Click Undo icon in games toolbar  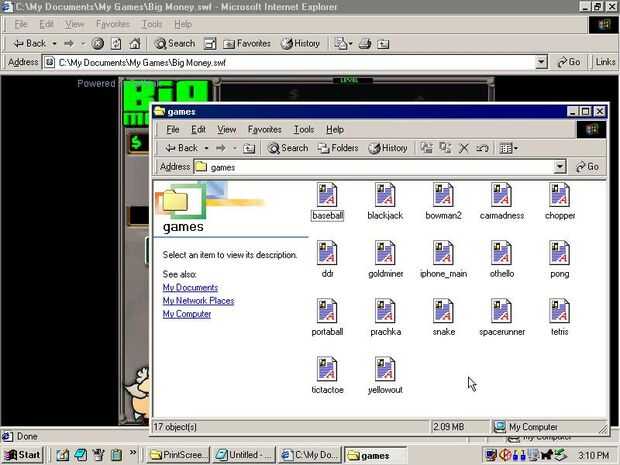[482, 148]
